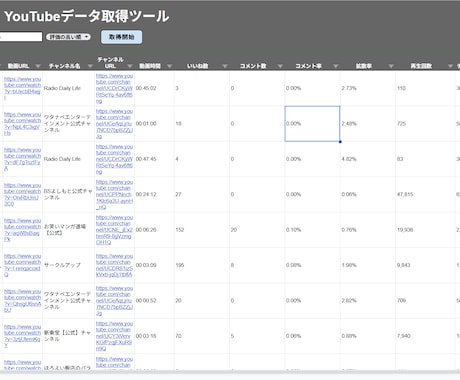
Task: Select comment count 20 cell in the 00:06:26 row
Action: coord(257,230)
